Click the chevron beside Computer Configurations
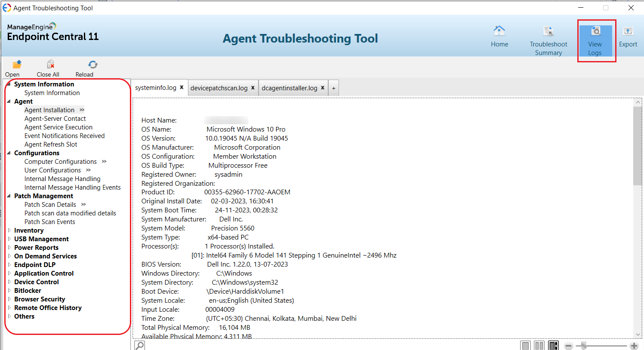 click(104, 162)
